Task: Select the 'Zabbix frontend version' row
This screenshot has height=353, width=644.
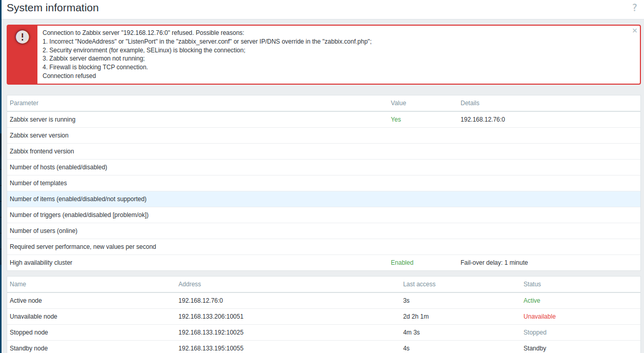Action: (324, 151)
